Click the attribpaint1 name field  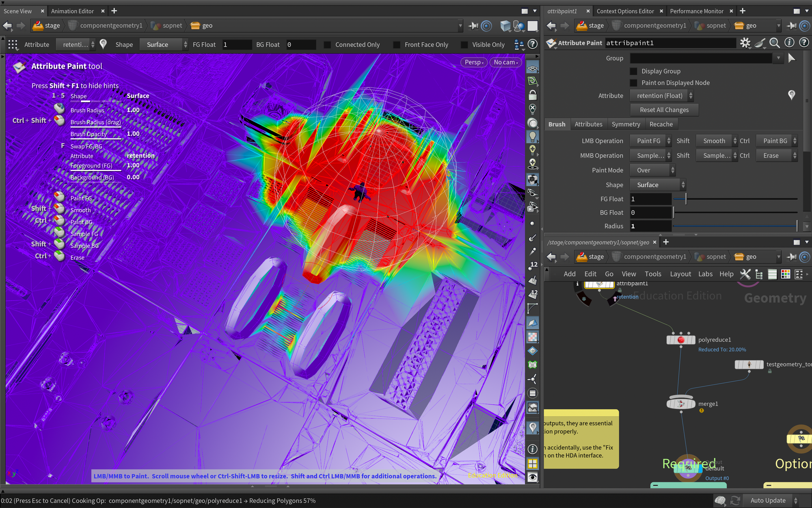tap(670, 43)
